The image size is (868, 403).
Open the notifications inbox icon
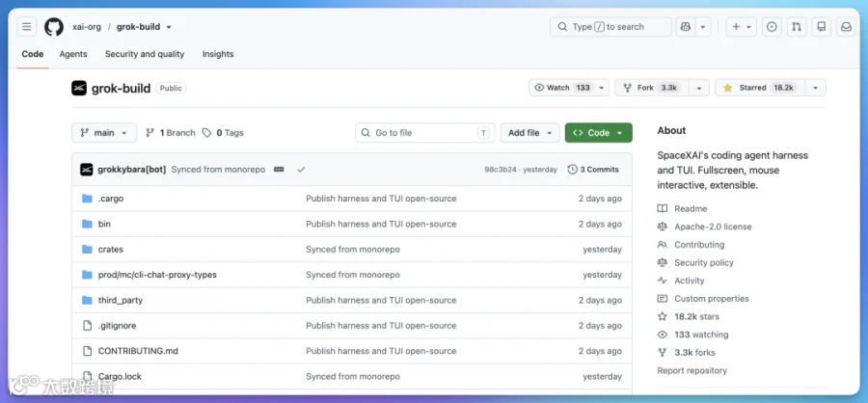(847, 27)
